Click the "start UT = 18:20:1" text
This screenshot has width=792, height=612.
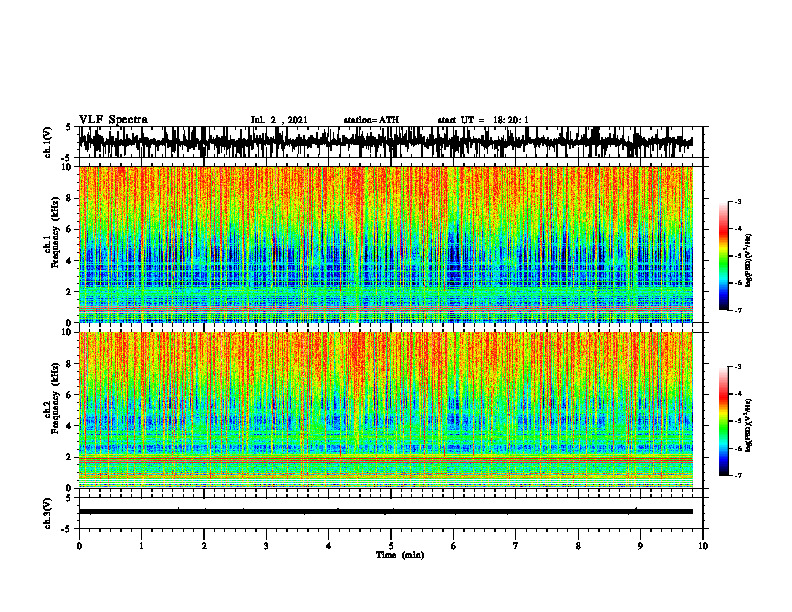[483, 120]
